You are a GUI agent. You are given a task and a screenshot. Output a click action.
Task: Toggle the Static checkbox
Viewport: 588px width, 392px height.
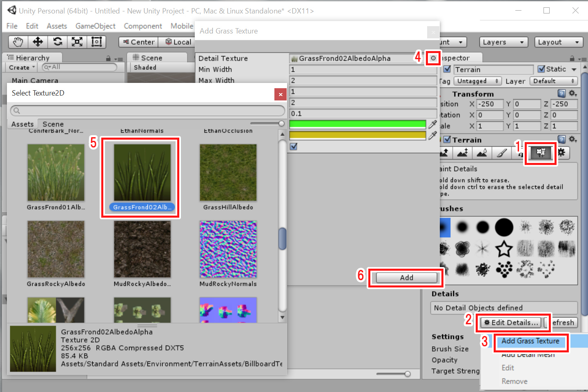point(541,69)
